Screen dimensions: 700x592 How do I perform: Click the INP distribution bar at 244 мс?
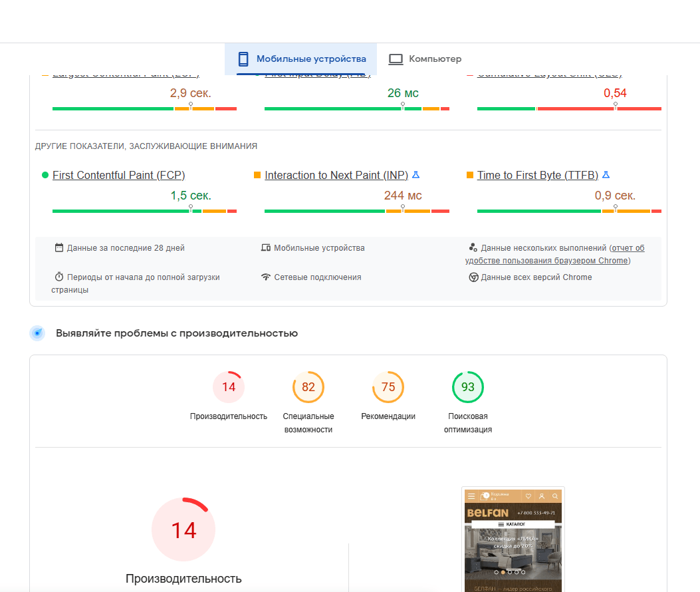(x=357, y=211)
